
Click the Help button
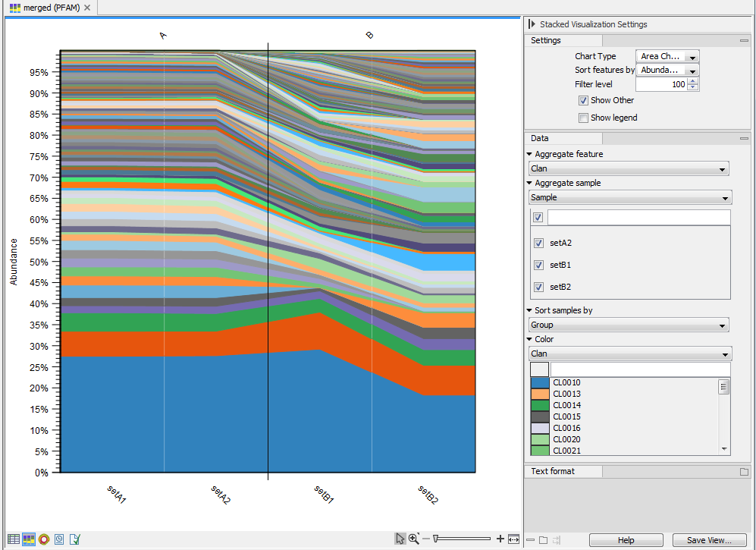click(626, 540)
